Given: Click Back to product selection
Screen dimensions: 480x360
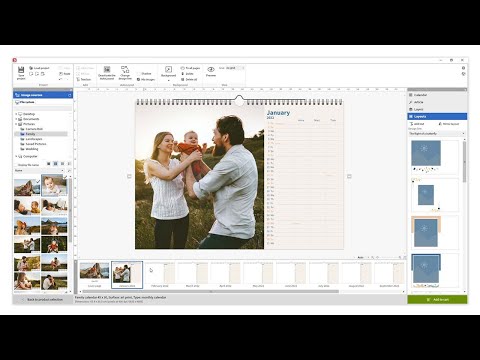Looking at the screenshot, I should (43, 300).
